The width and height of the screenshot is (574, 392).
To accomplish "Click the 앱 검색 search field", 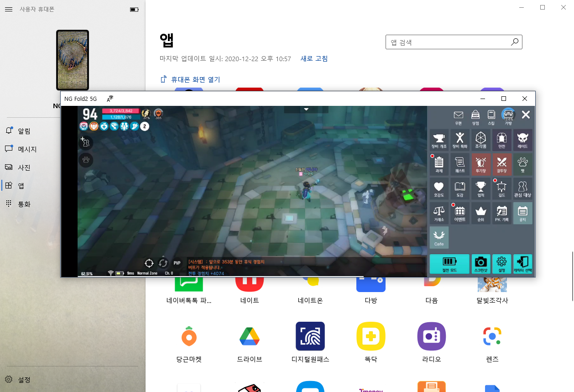I will point(454,42).
